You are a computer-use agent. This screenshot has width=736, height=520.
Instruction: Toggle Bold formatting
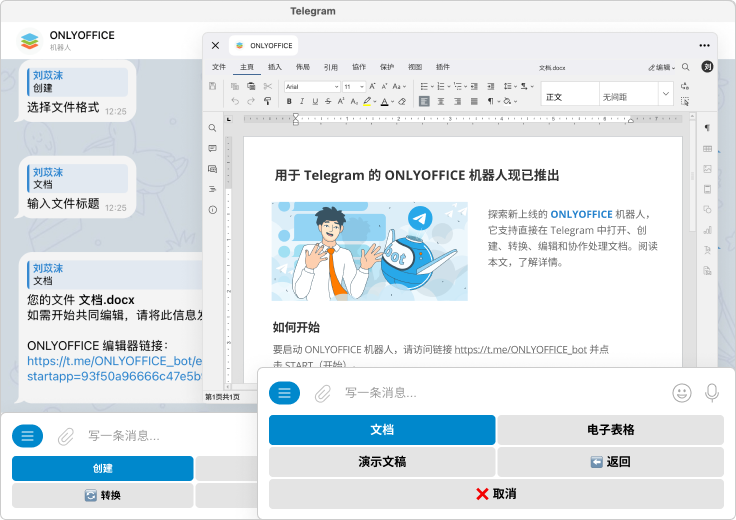pyautogui.click(x=289, y=101)
